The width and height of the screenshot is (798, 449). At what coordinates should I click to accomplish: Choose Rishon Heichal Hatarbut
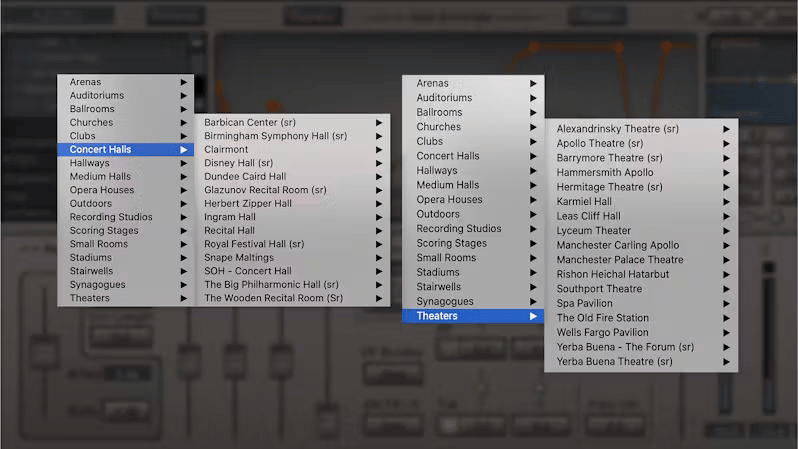point(641,274)
